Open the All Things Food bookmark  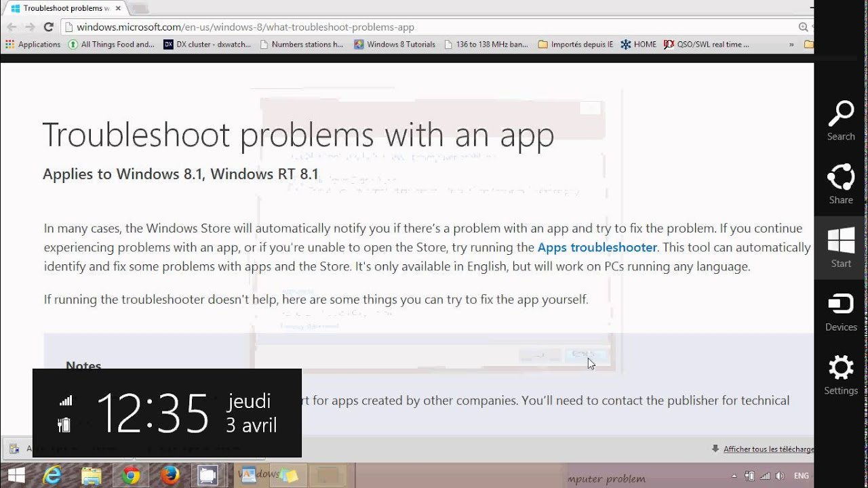click(111, 44)
